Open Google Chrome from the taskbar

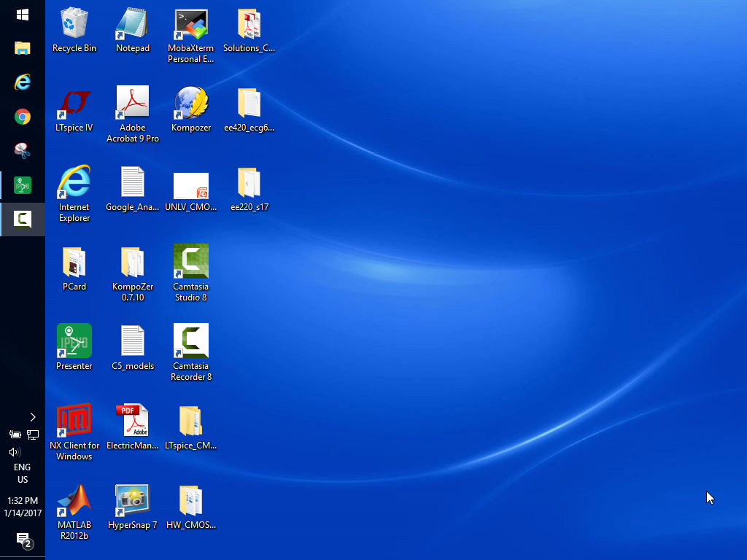pos(23,117)
